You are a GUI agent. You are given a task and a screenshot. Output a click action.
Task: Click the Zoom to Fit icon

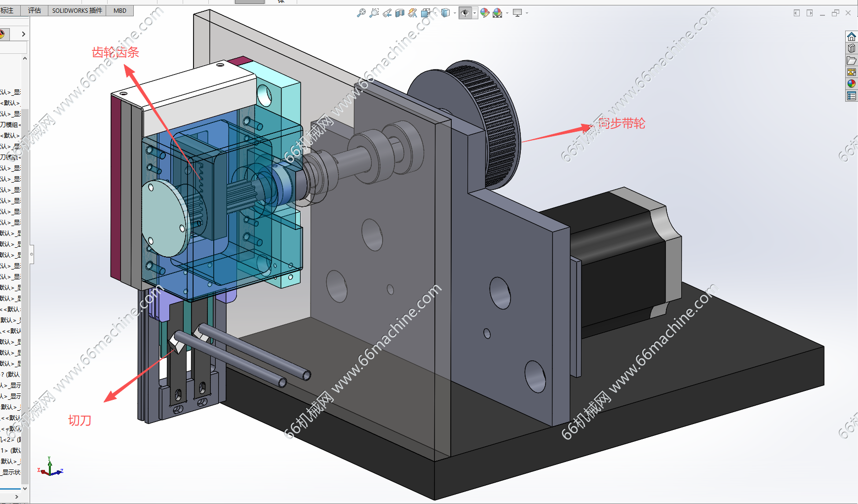coord(361,13)
